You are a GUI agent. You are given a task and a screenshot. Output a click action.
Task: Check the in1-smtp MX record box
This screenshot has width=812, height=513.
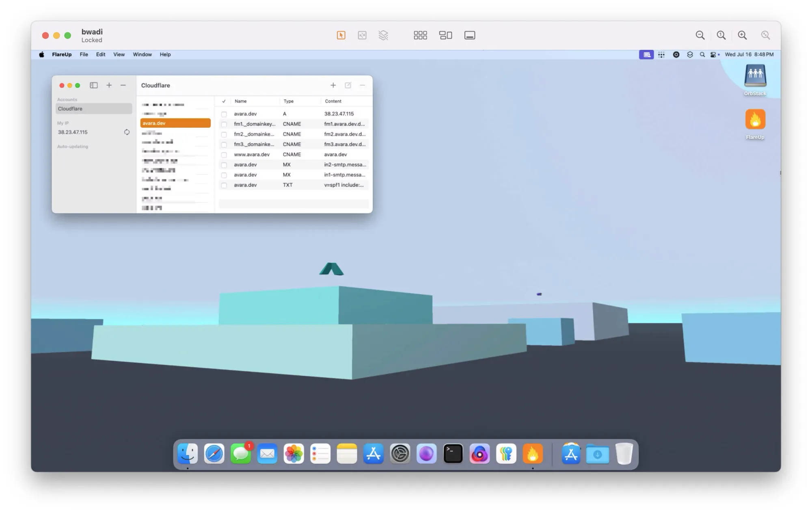click(224, 175)
